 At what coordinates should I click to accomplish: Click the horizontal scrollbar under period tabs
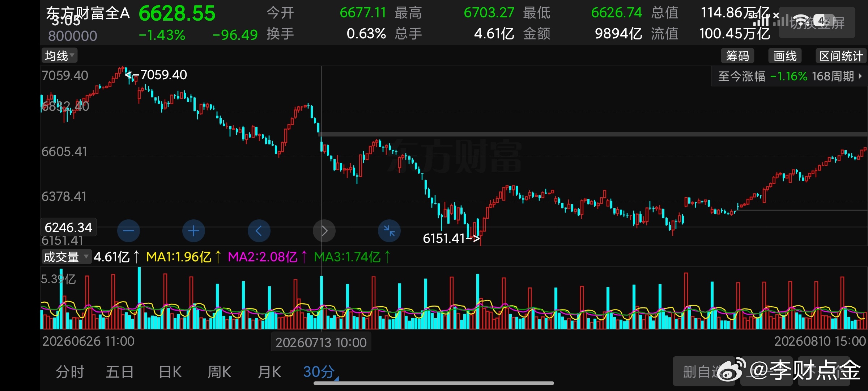pos(434,383)
